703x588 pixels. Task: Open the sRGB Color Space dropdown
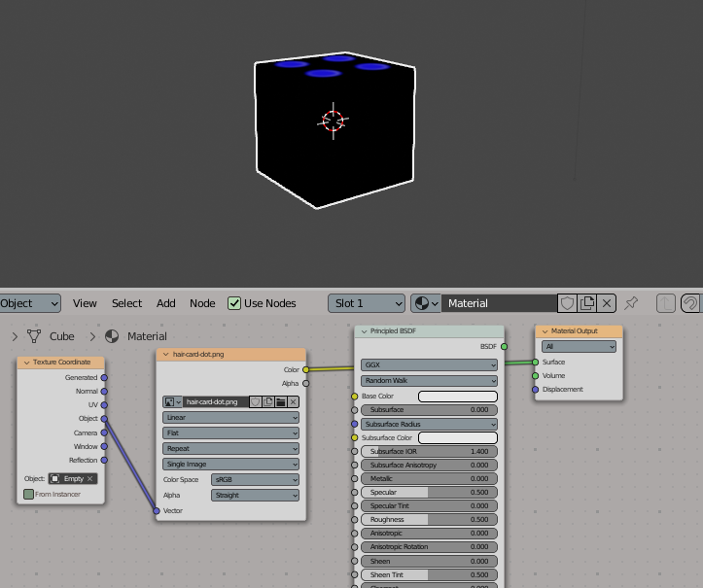255,479
